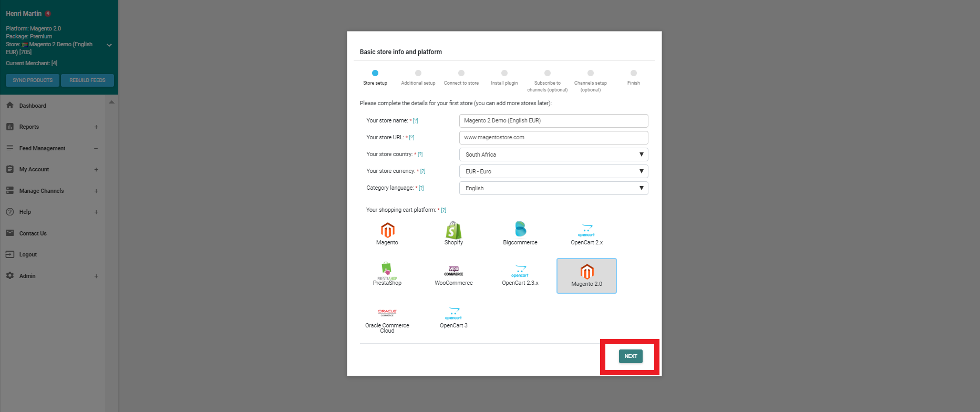Click the sidebar scroll up arrow
Viewport: 980px width, 412px height.
click(x=111, y=102)
